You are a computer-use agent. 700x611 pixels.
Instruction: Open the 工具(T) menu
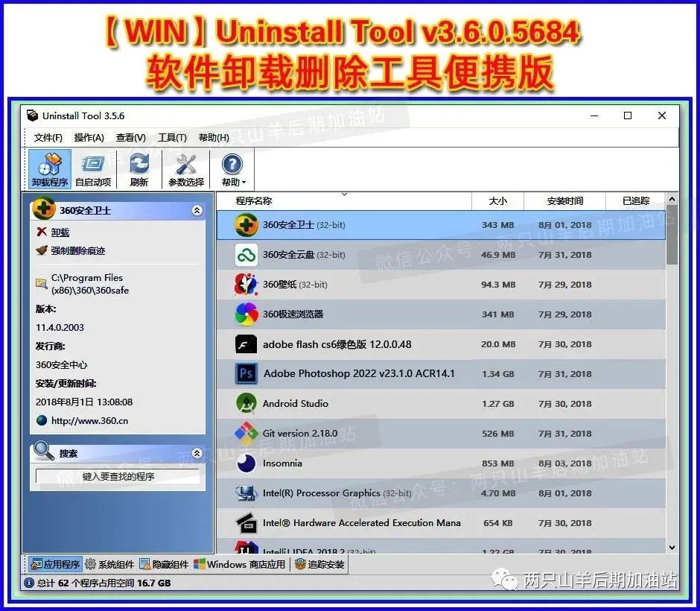[x=172, y=138]
